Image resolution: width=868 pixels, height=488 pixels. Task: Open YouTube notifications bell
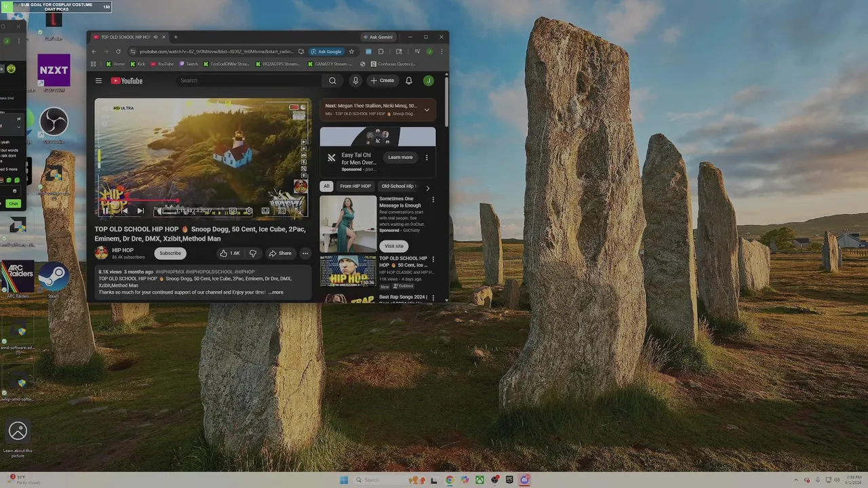pos(409,81)
